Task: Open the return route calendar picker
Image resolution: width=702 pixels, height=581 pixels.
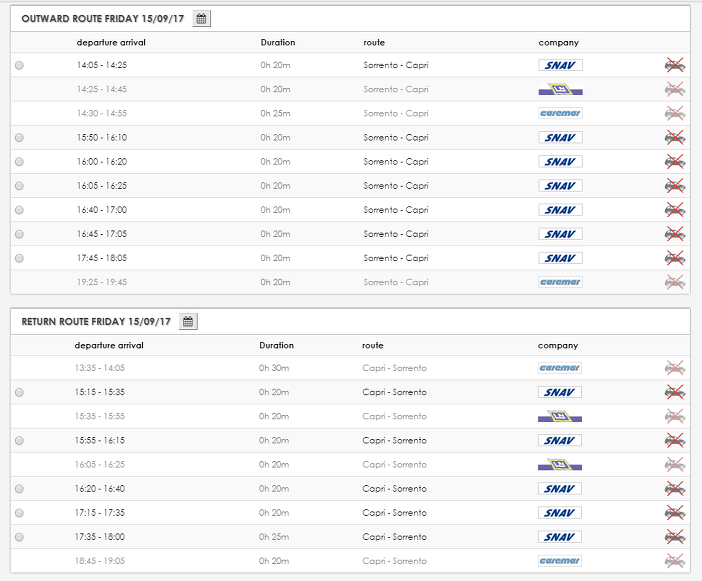Action: pyautogui.click(x=188, y=321)
